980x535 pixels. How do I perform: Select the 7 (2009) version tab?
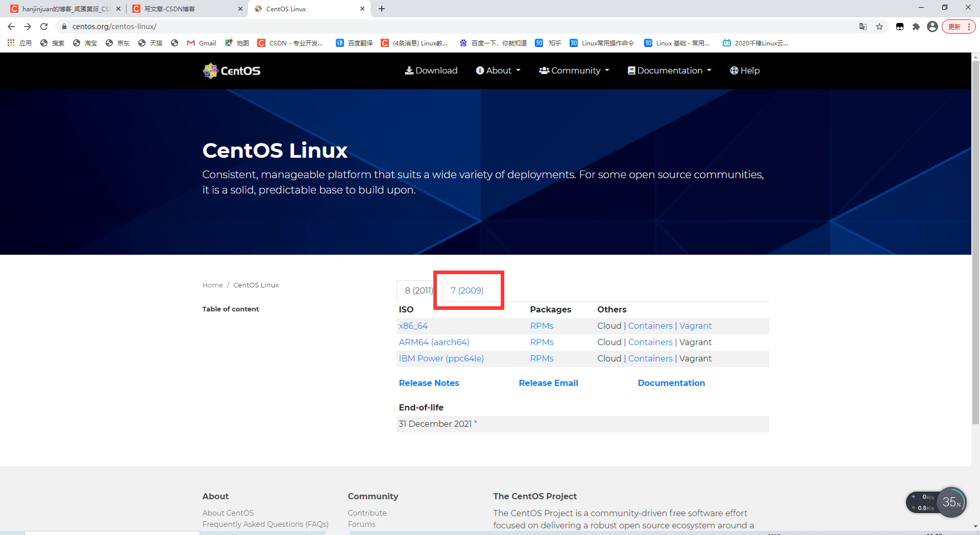[x=467, y=290]
